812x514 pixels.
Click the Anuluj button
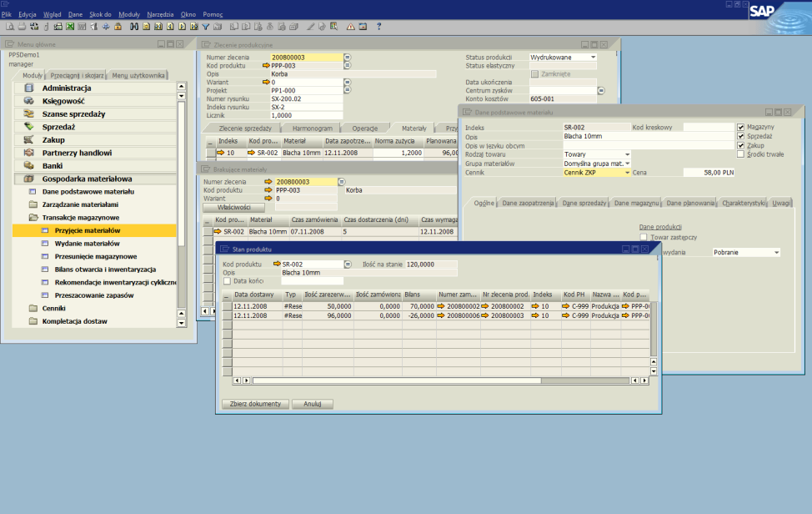tap(313, 404)
